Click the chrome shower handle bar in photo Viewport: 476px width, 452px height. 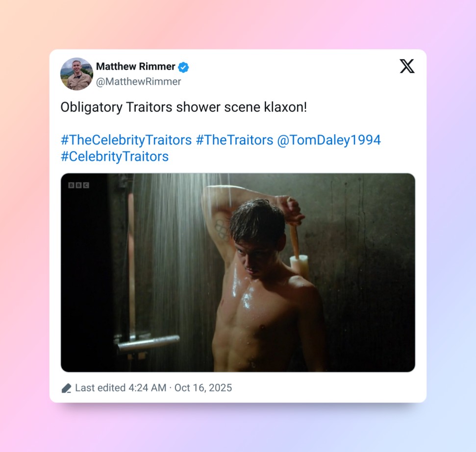[148, 343]
